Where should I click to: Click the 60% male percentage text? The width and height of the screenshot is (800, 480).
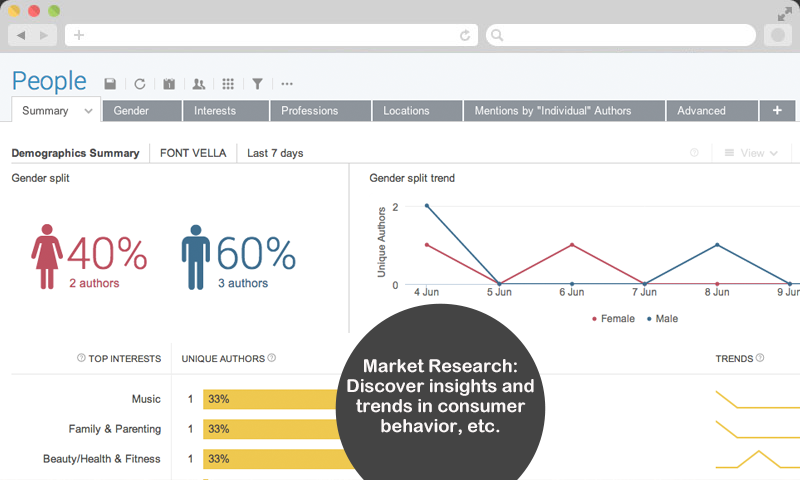(x=256, y=253)
